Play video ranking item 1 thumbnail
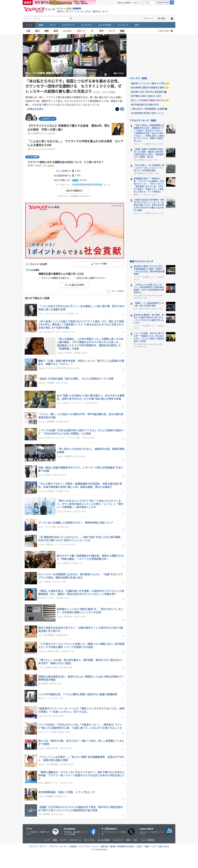The height and width of the screenshot is (868, 198). pyautogui.click(x=171, y=270)
